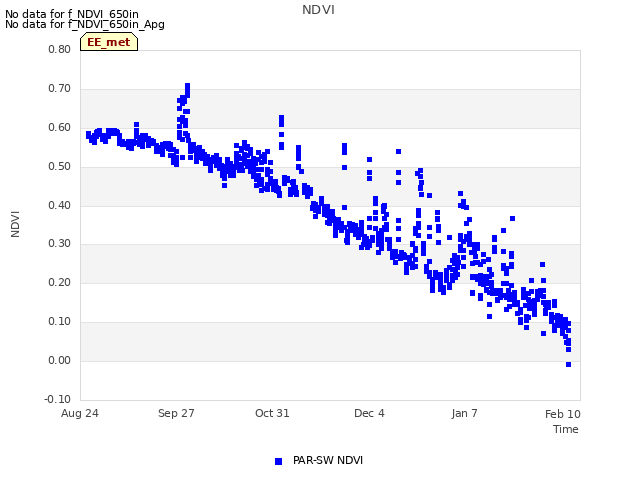Click the Sep 27 x-axis tick label
Viewport: 640px width, 480px height.
pos(176,413)
